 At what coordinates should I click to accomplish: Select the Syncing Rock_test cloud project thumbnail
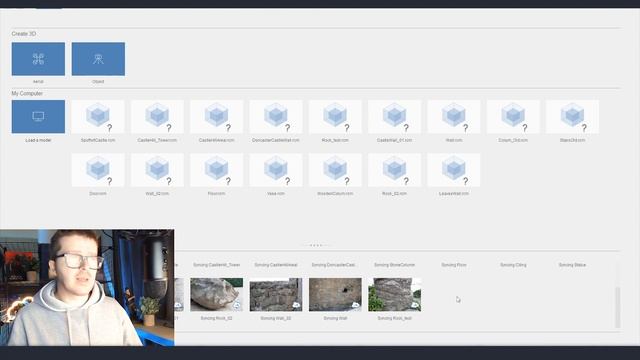[394, 295]
